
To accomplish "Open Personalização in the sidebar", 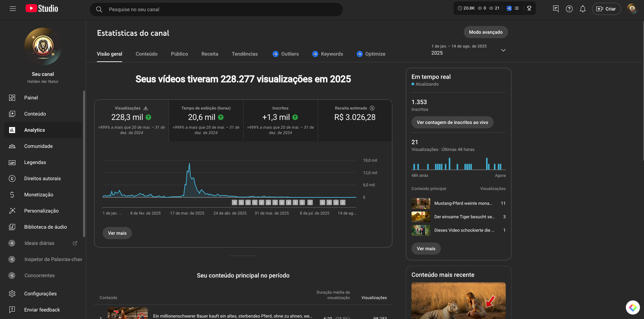I will (43, 211).
